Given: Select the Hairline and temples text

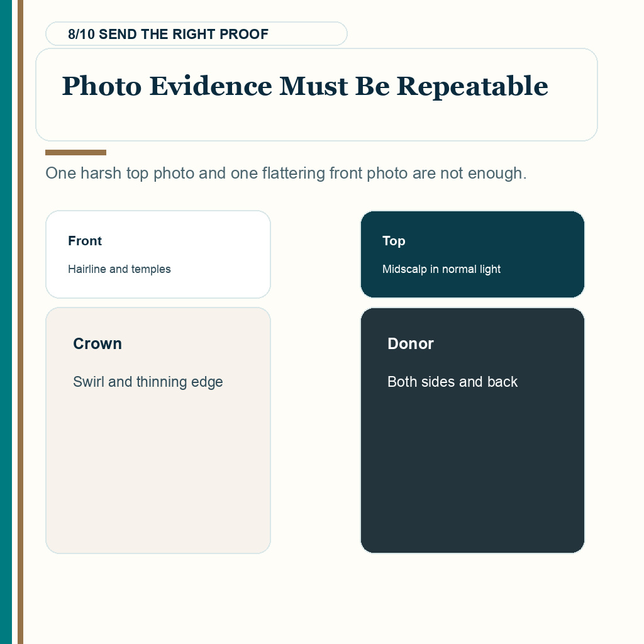Looking at the screenshot, I should tap(119, 269).
